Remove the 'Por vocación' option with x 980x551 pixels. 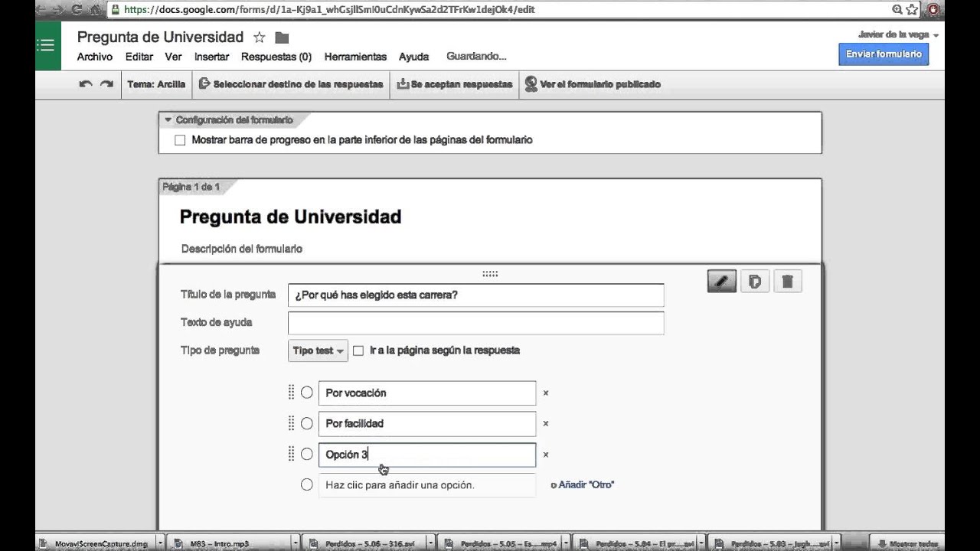pos(546,393)
